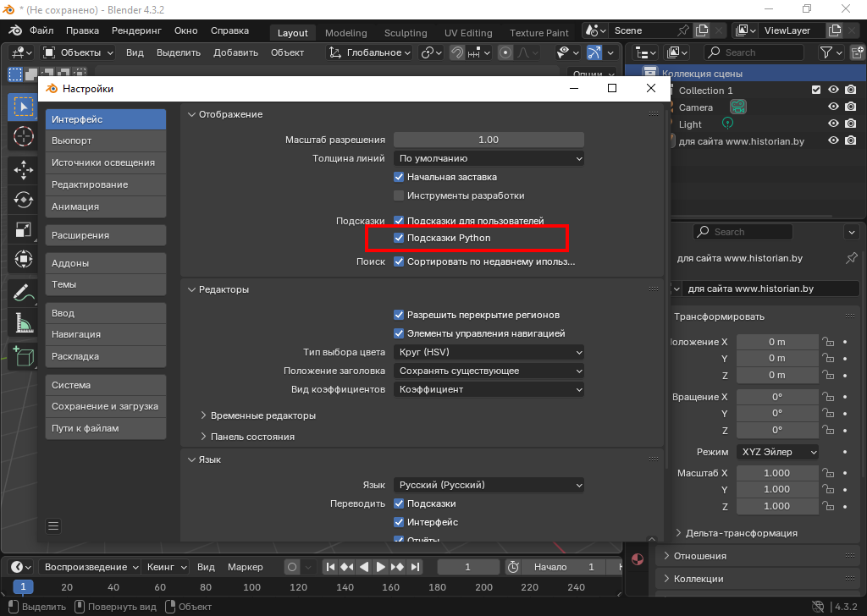
Task: Toggle the Инструменты разработки checkbox
Action: (x=400, y=195)
